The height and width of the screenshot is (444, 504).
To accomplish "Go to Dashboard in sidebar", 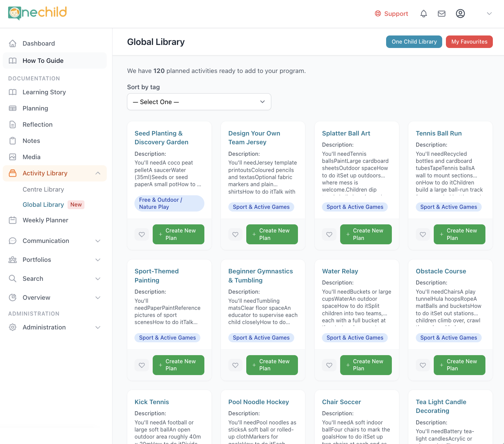I will click(x=55, y=43).
